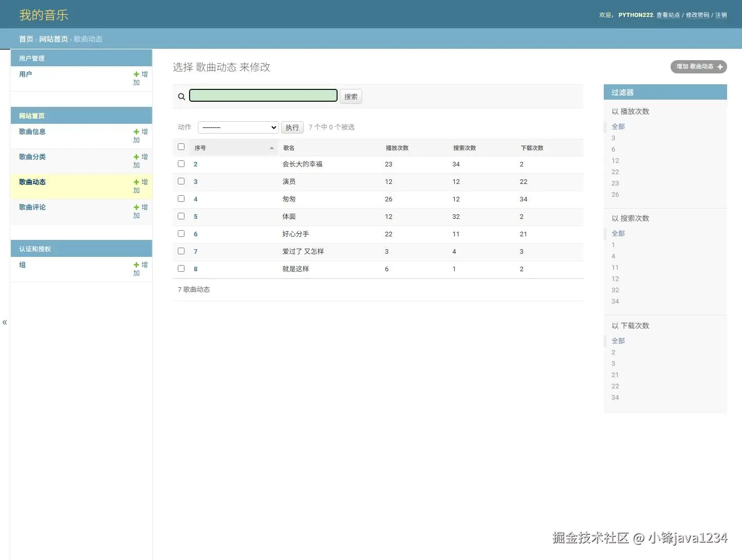Screen dimensions: 742x560
Task: Open 组 in the sidebar
Action: point(22,265)
